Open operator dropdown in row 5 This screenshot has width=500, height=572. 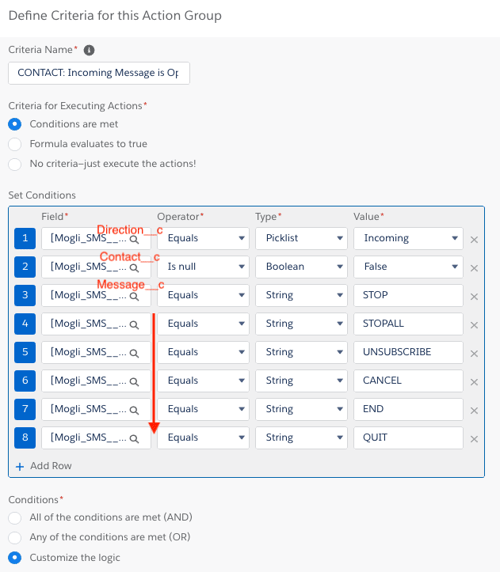click(x=203, y=352)
